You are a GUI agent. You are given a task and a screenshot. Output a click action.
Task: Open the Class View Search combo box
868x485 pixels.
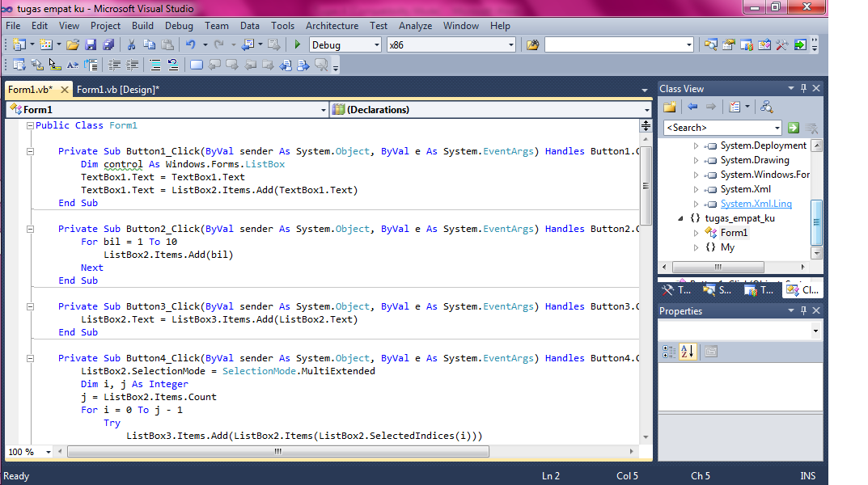[x=722, y=128]
